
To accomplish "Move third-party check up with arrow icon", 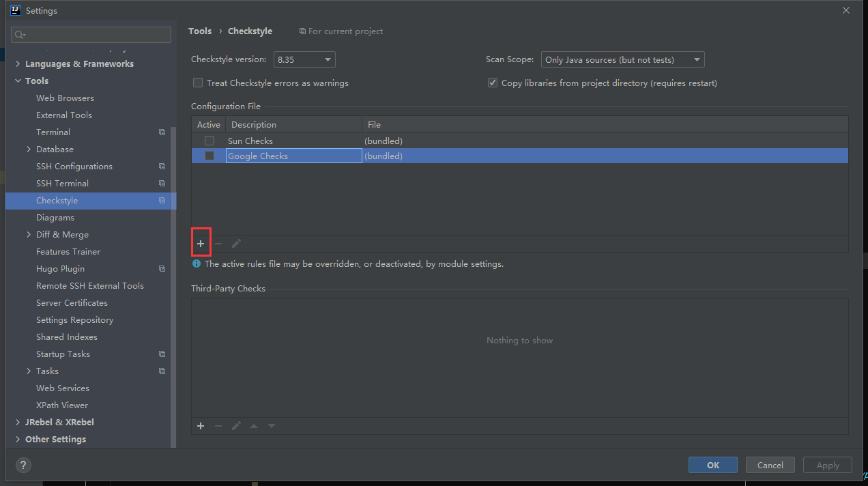I will [254, 426].
